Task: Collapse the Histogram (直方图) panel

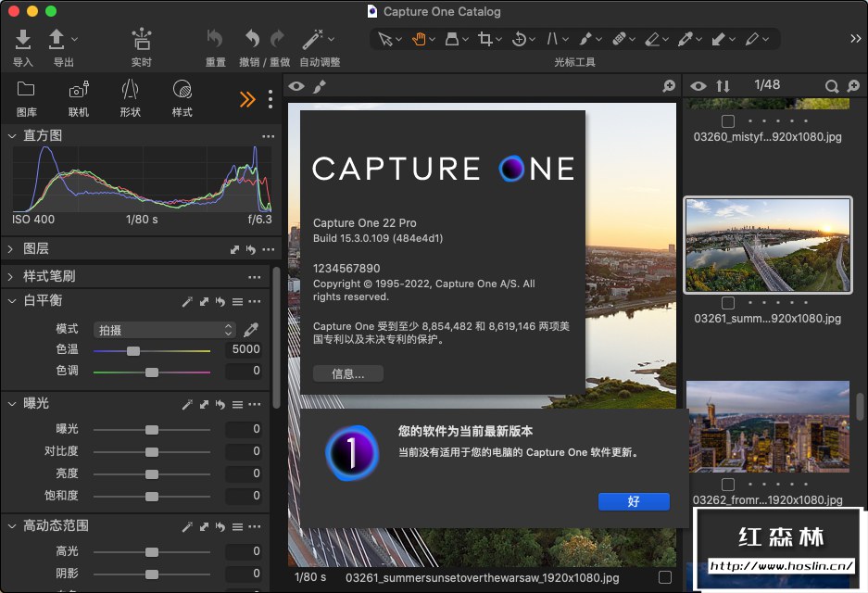Action: 12,136
